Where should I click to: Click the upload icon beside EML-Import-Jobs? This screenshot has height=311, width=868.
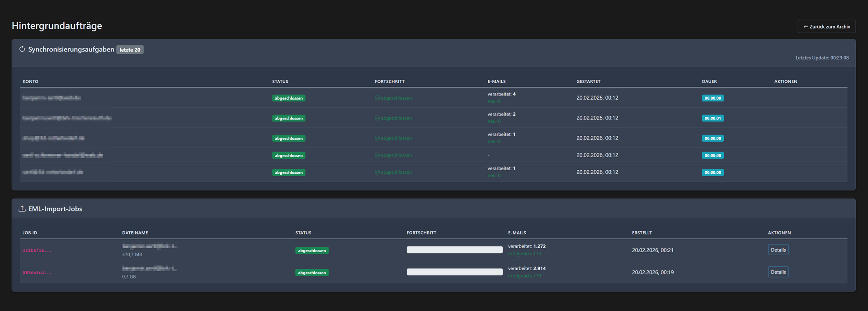pos(22,209)
